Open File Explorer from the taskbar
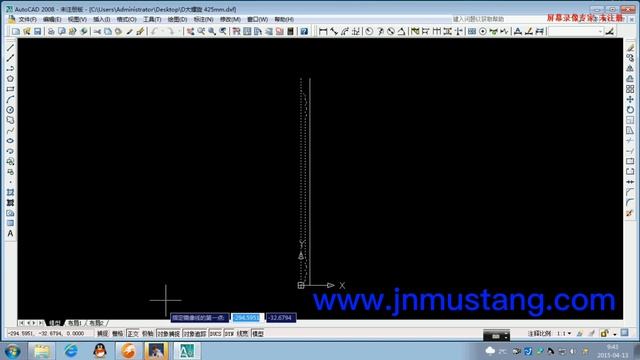 (x=42, y=351)
